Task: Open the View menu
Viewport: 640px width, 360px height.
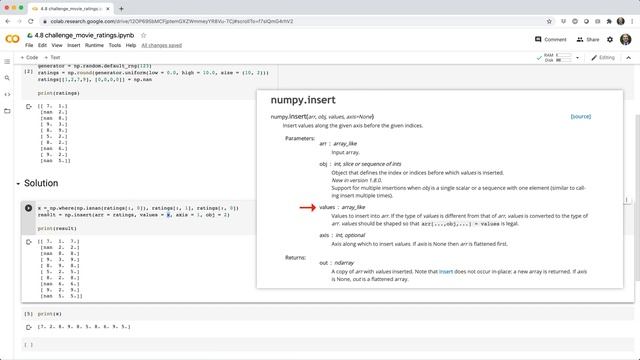Action: (x=57, y=45)
